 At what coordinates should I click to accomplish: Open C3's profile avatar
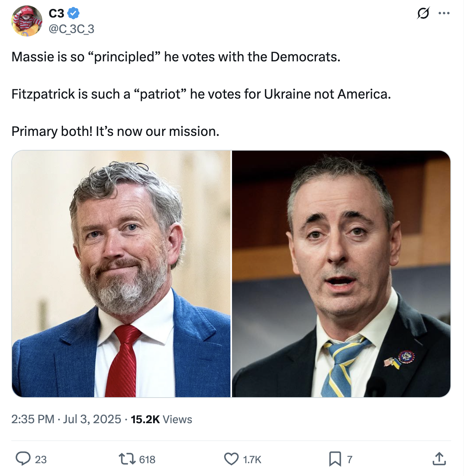[x=27, y=21]
